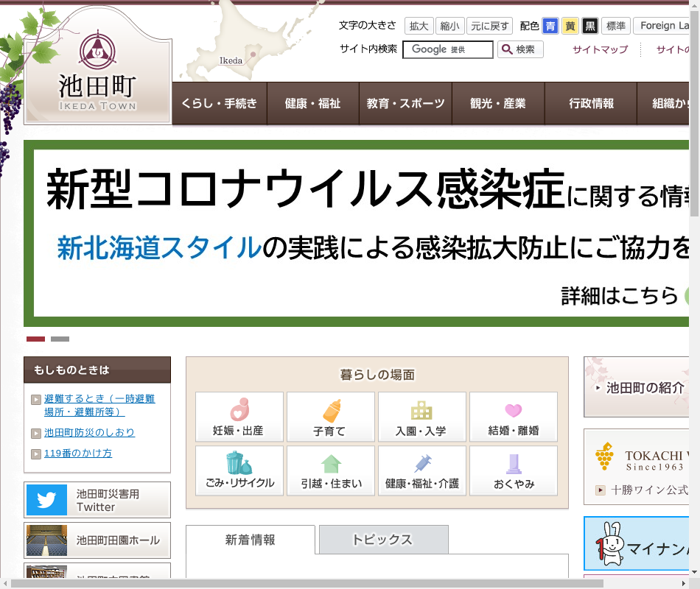Image resolution: width=700 pixels, height=589 pixels.
Task: Select the blue (青) color scheme
Action: [550, 26]
